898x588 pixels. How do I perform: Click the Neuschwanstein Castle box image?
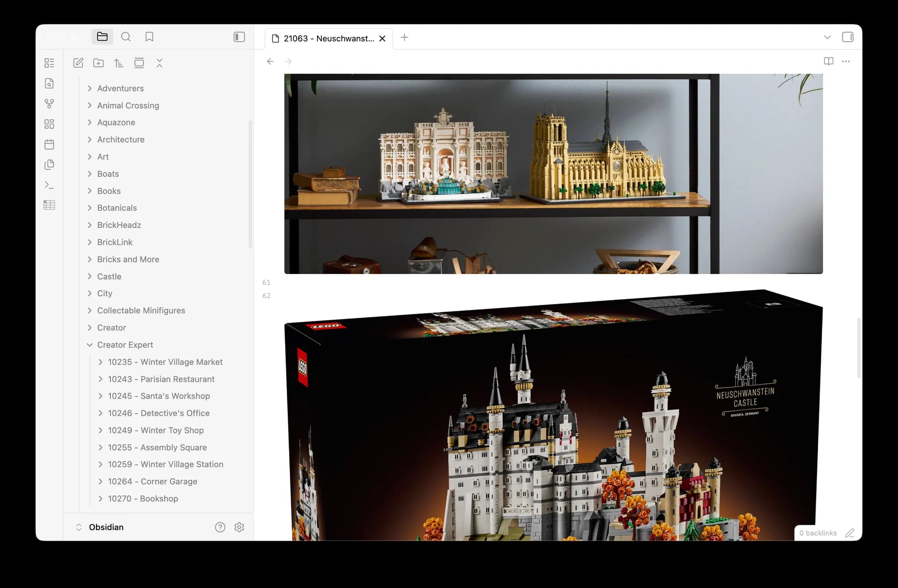click(553, 415)
